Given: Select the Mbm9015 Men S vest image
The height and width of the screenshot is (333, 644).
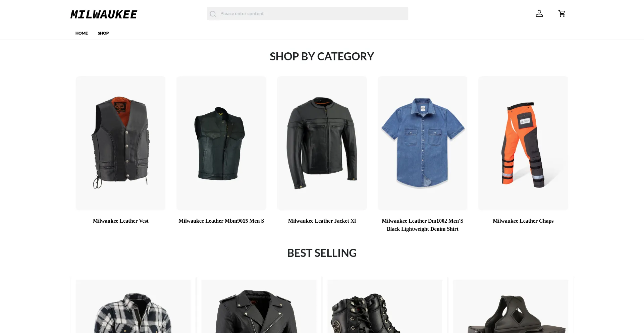Looking at the screenshot, I should (221, 143).
